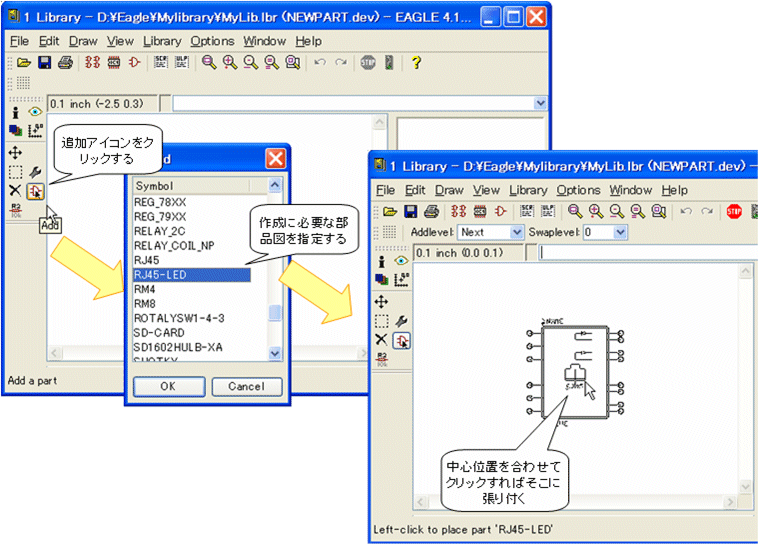Click Grid icon in left window
758x544 pixels.
[x=23, y=83]
